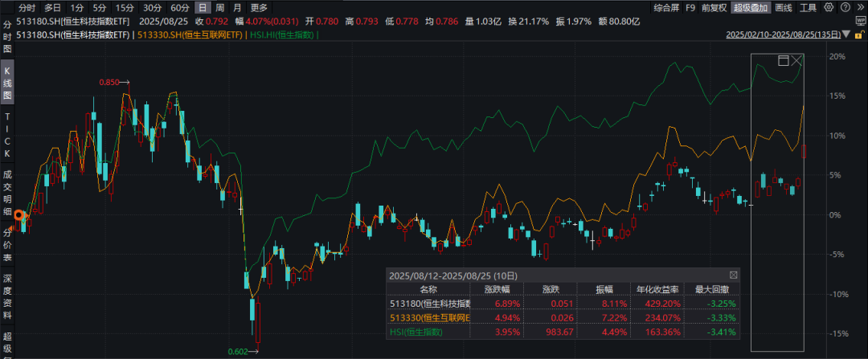Select the 5分 period tab

99,8
